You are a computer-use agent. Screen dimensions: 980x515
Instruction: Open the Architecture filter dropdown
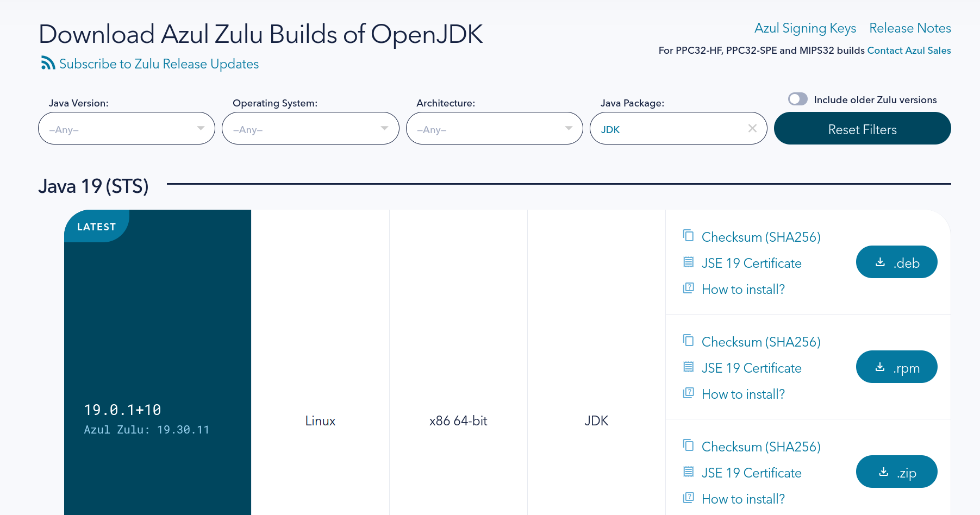click(x=494, y=129)
